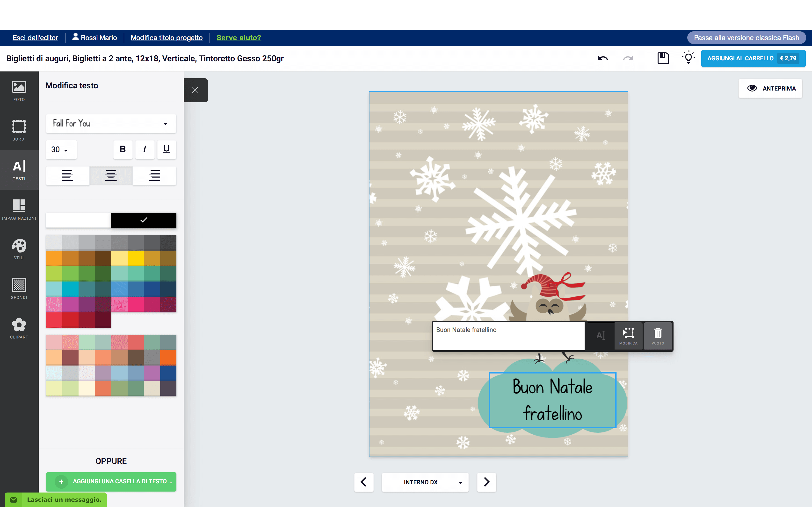
Task: Open the Interno DX page dropdown
Action: pyautogui.click(x=425, y=482)
